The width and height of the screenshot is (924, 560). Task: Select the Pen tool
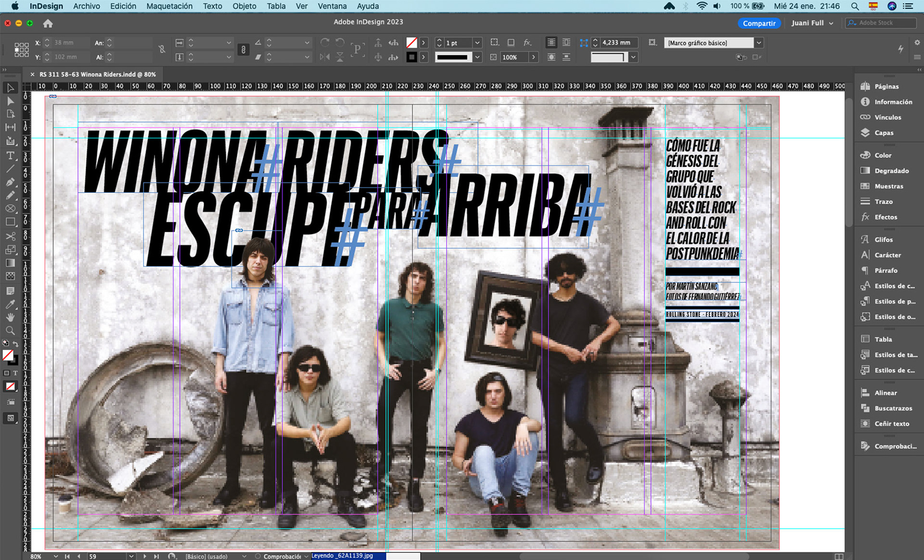10,182
